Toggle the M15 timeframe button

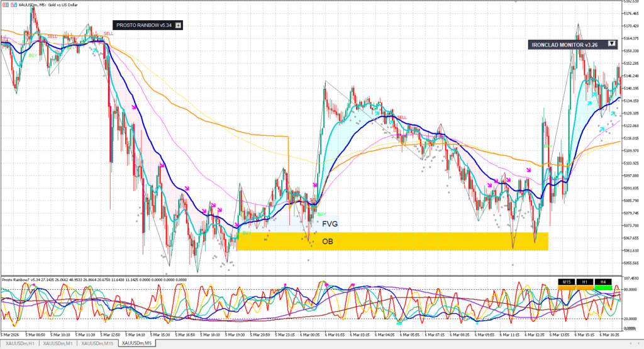567,282
